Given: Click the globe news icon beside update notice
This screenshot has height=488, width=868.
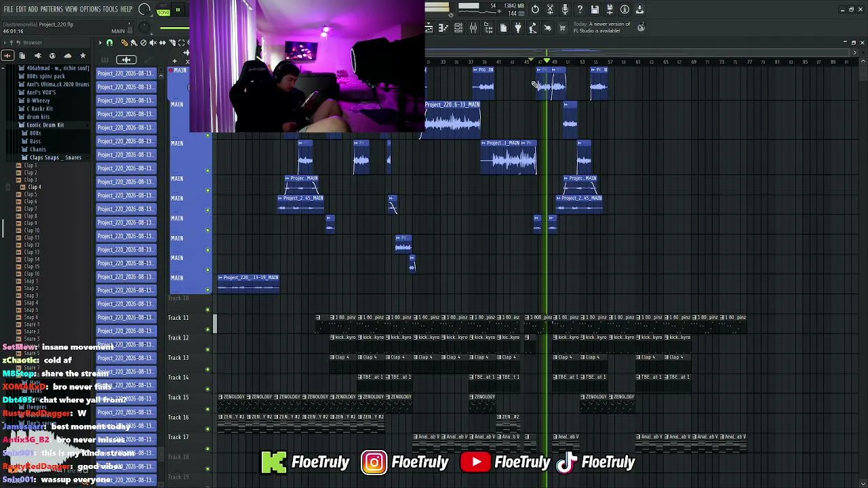Looking at the screenshot, I should coord(641,28).
